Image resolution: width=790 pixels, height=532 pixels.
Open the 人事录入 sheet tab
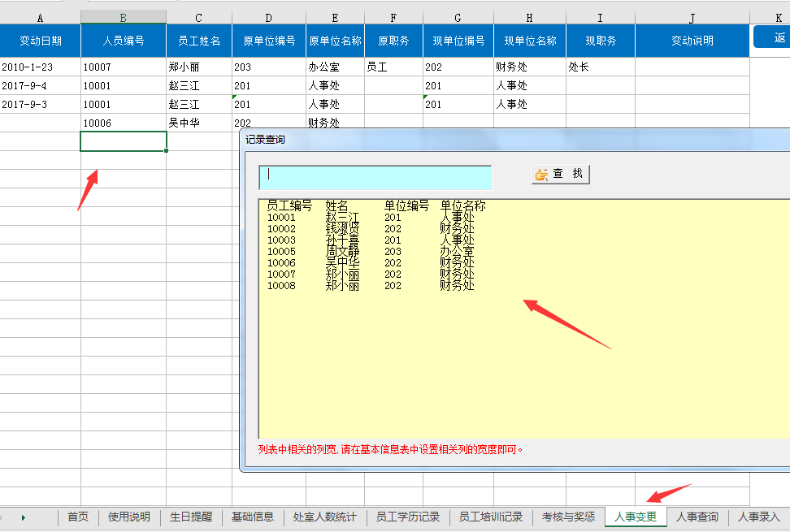click(759, 517)
